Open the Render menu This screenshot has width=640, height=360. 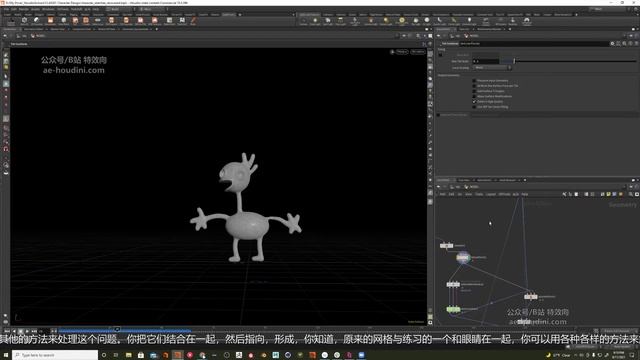click(24, 9)
